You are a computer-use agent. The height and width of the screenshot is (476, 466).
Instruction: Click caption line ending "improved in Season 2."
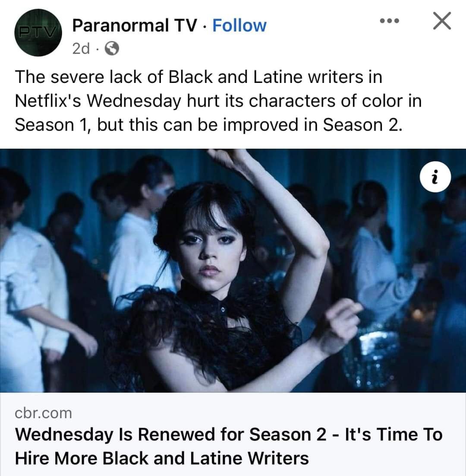(208, 124)
